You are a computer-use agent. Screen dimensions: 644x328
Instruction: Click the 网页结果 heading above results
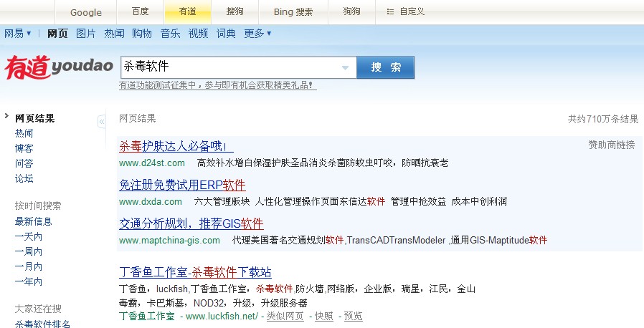tap(137, 118)
